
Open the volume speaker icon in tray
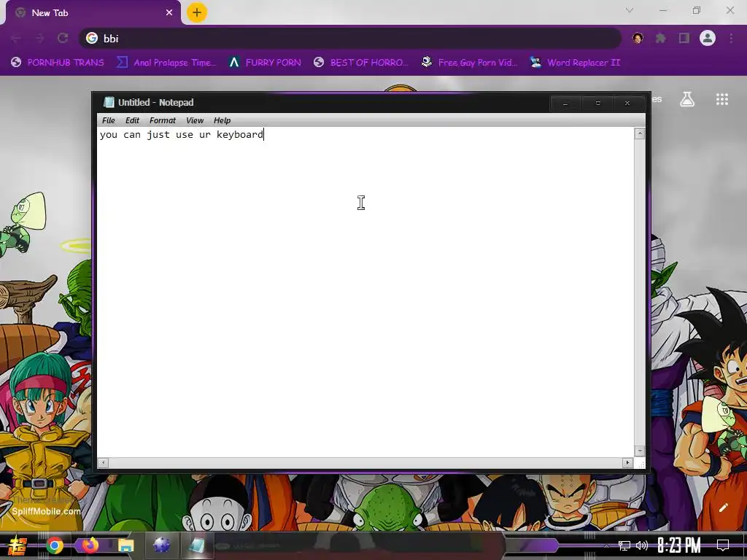point(642,545)
